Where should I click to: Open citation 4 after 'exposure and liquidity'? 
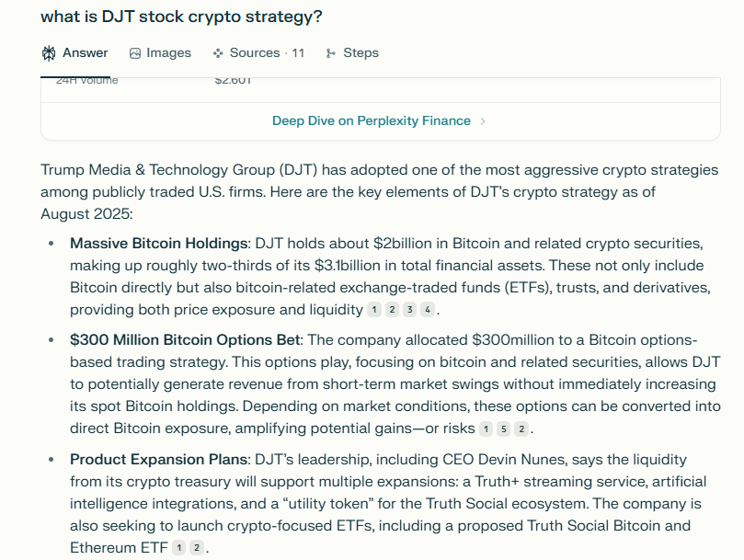pos(428,310)
